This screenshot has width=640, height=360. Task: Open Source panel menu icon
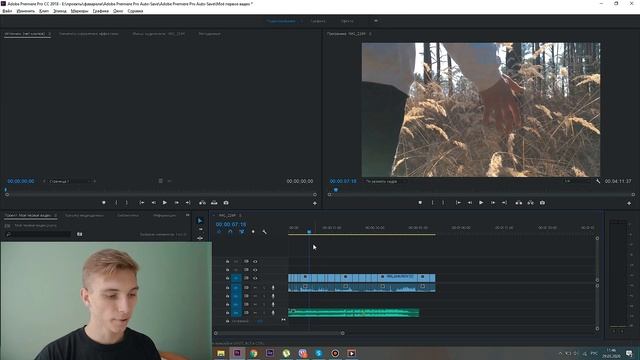point(50,34)
